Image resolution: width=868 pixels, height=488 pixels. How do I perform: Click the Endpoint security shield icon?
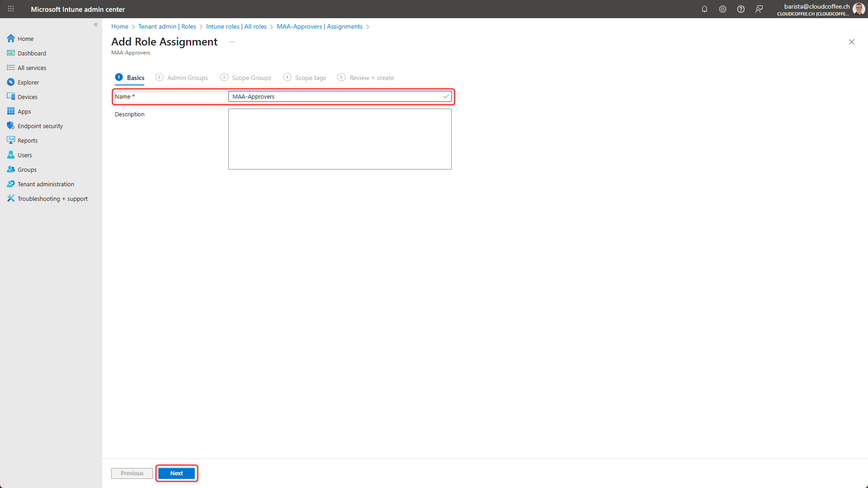click(x=11, y=126)
